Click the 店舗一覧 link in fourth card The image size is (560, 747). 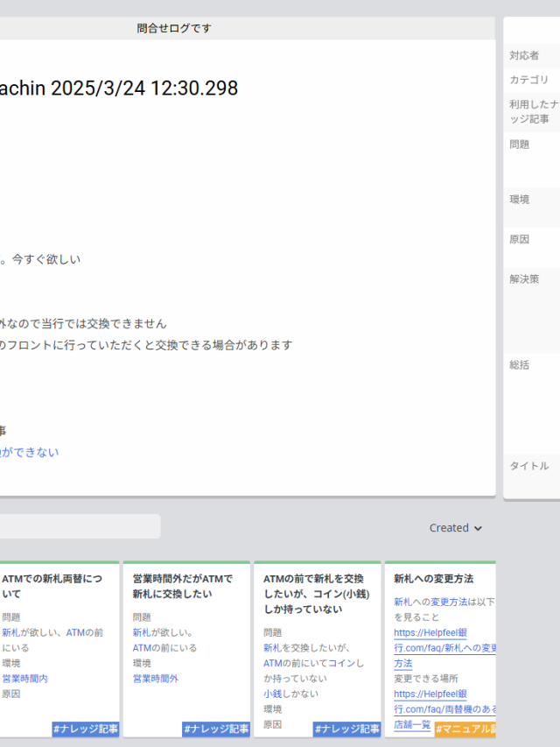click(412, 725)
